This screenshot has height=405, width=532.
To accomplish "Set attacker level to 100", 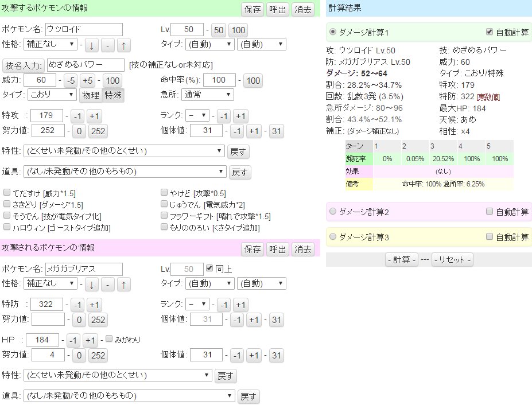I will tap(238, 30).
